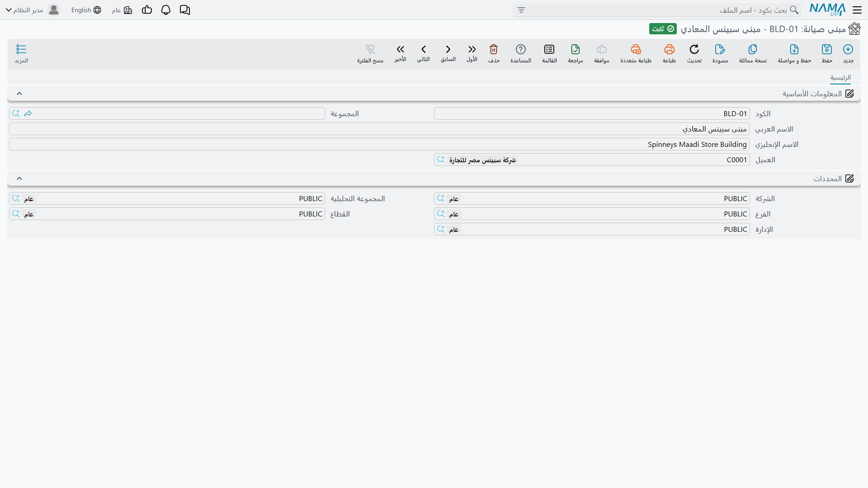Refresh the record with تحديث
Image resolution: width=868 pixels, height=488 pixels.
click(x=694, y=53)
